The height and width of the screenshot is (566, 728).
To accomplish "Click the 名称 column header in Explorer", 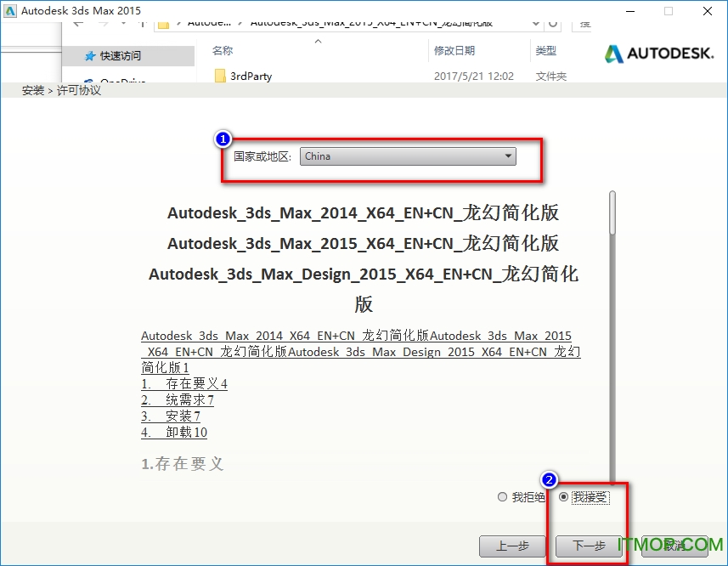I will pyautogui.click(x=223, y=51).
